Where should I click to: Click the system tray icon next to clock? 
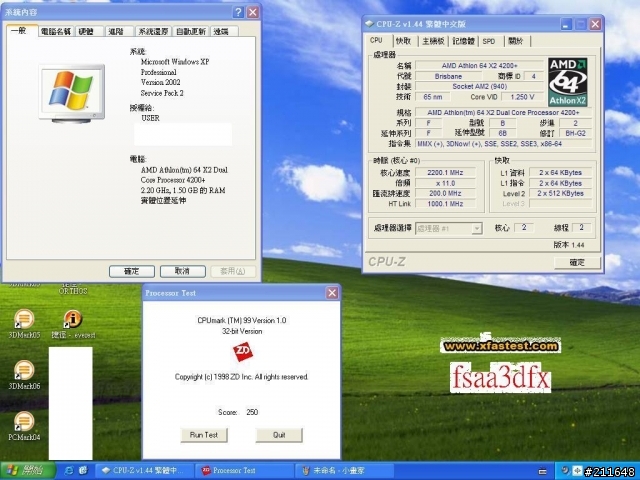coord(577,471)
